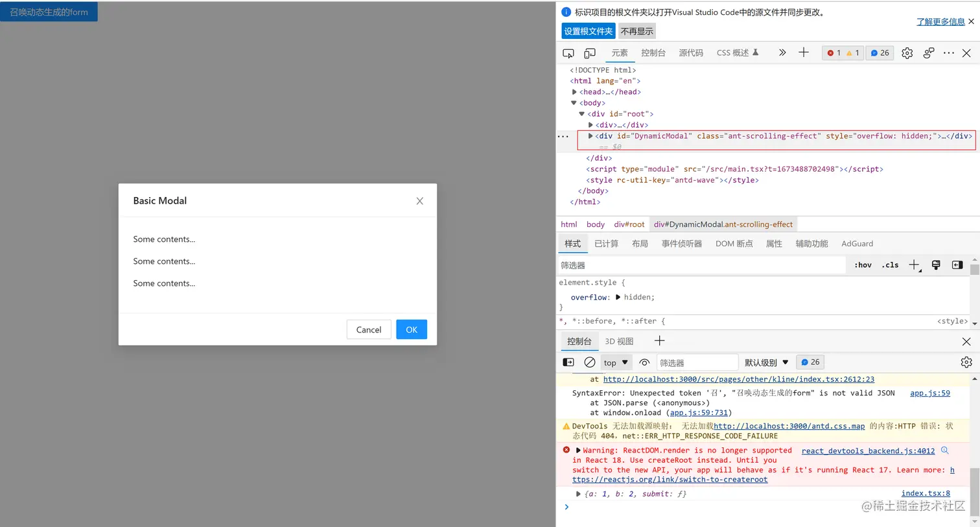Focus the styles 筛选器 filter field

701,265
